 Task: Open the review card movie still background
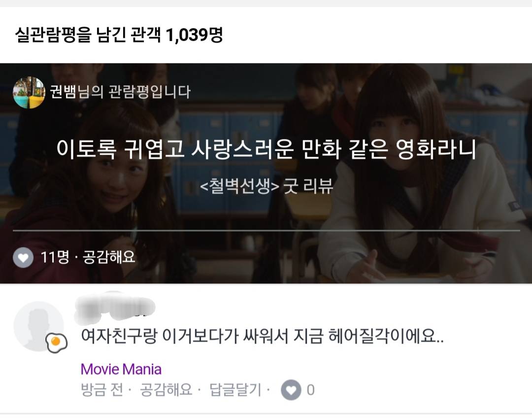tap(266, 173)
